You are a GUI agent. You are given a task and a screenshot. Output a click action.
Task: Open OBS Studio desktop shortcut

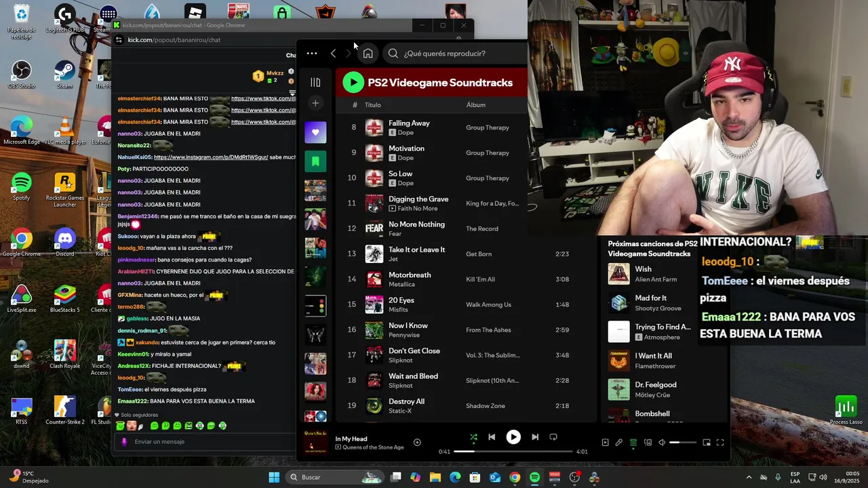(x=22, y=75)
